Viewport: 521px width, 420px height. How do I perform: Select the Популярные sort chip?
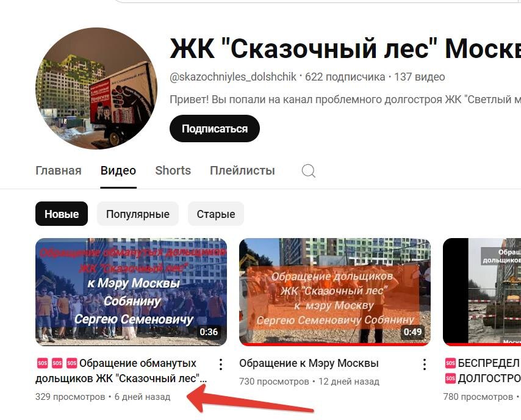tap(137, 214)
